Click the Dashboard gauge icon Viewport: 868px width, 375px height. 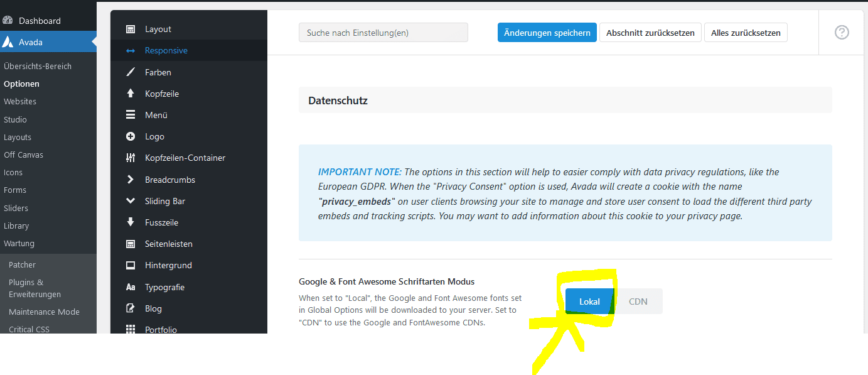pos(8,20)
